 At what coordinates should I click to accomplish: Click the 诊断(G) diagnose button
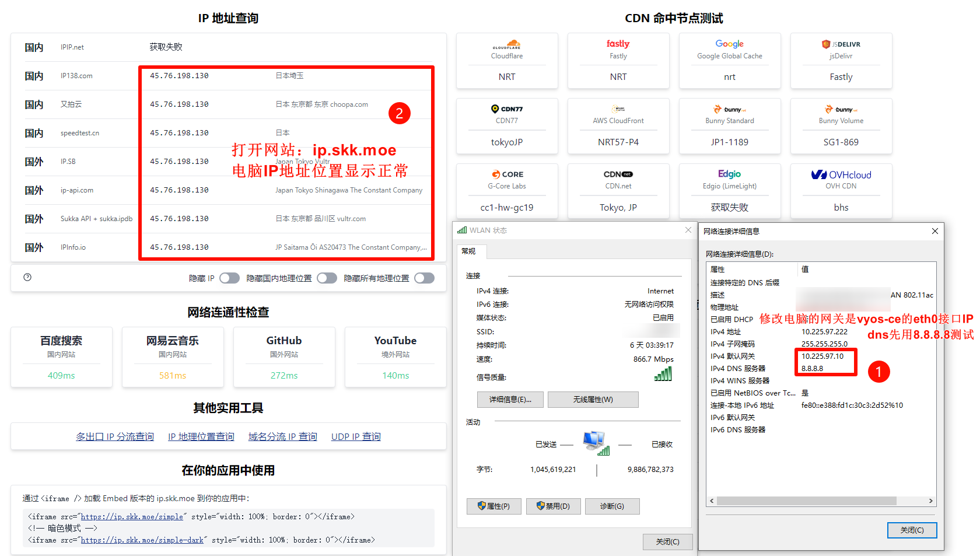612,506
